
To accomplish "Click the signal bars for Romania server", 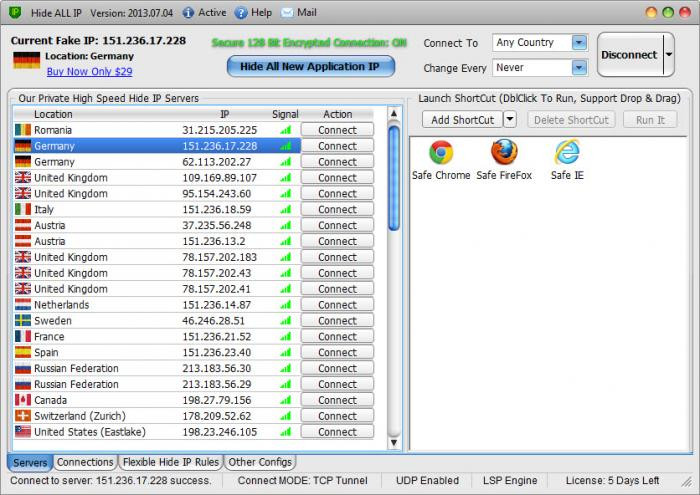I will (x=286, y=130).
